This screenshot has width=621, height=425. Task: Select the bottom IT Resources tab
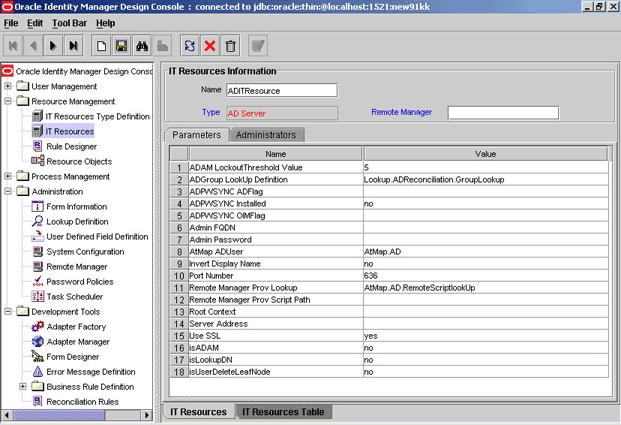(x=198, y=412)
